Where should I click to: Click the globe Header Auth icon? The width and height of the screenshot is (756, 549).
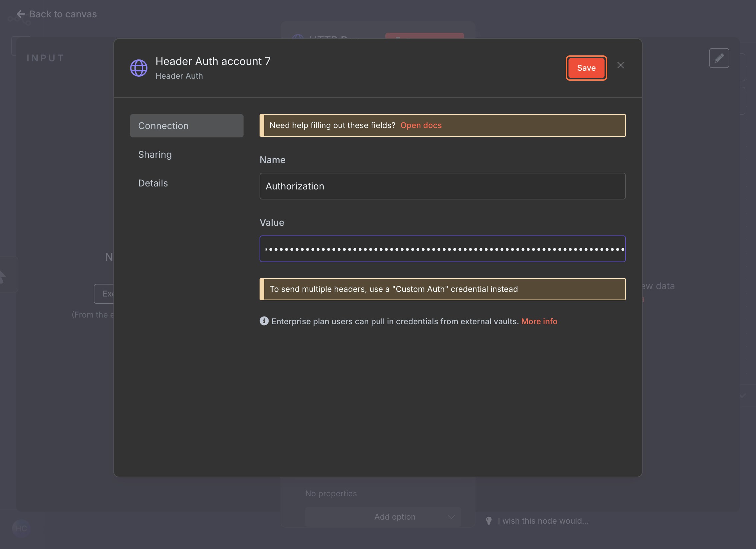tap(138, 68)
